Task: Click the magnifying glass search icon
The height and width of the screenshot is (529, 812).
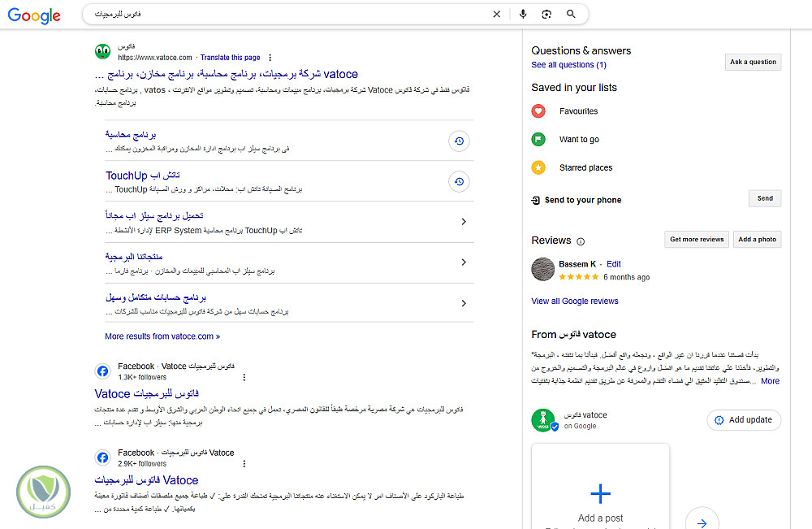Action: tap(572, 15)
